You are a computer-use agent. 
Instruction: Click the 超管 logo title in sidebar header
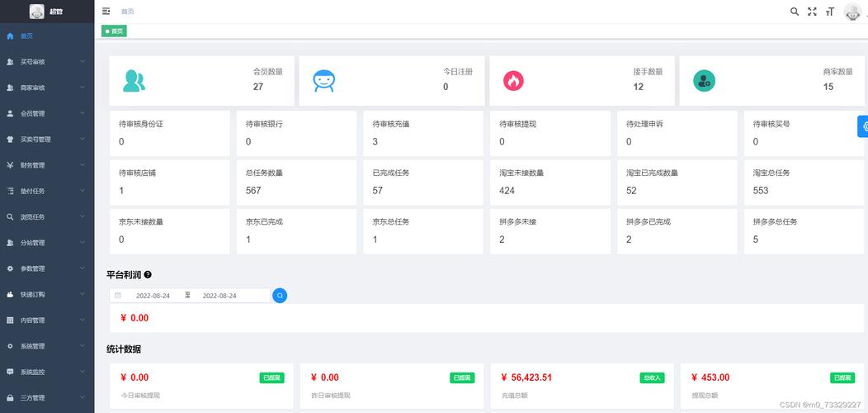click(x=56, y=12)
